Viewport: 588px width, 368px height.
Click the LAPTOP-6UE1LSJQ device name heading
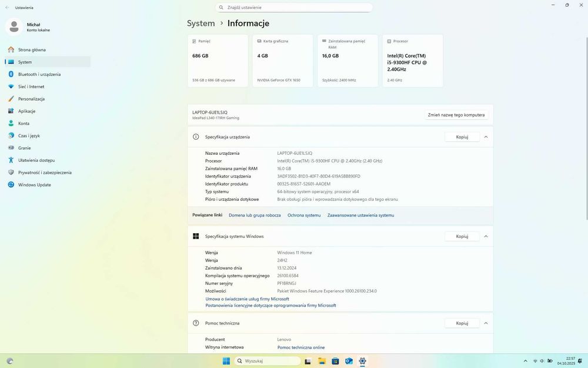tap(210, 112)
